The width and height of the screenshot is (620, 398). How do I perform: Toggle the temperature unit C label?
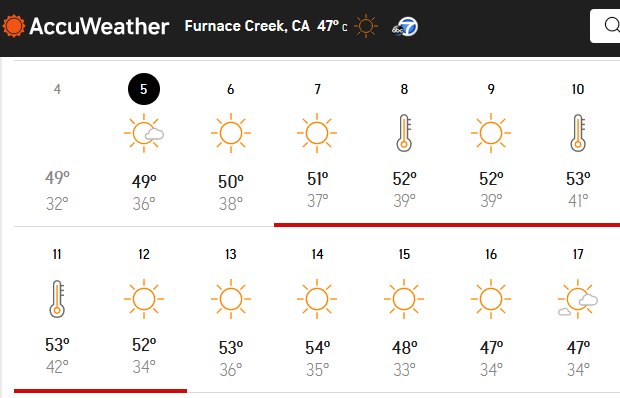point(345,28)
